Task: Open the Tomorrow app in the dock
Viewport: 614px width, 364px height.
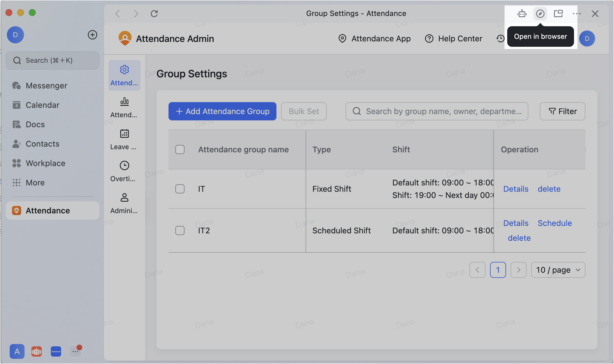Action: pos(56,351)
